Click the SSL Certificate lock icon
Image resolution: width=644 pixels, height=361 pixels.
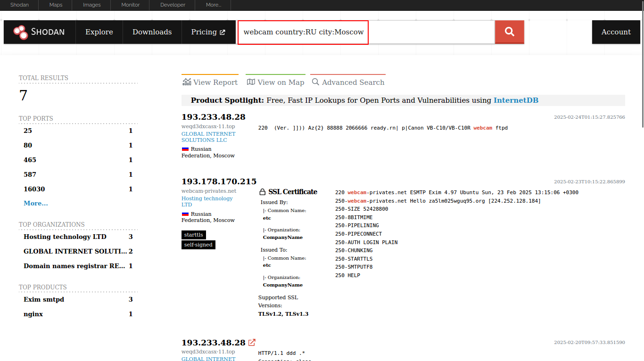click(x=263, y=192)
